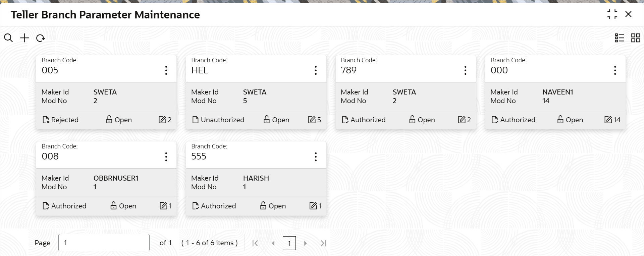This screenshot has width=644, height=256.
Task: Go to first page of results
Action: pos(255,243)
